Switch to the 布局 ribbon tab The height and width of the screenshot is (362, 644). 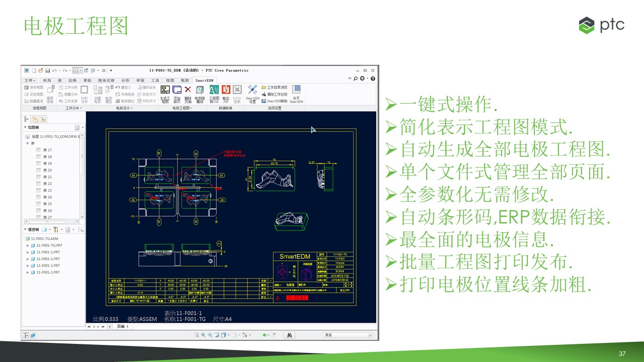(x=47, y=80)
